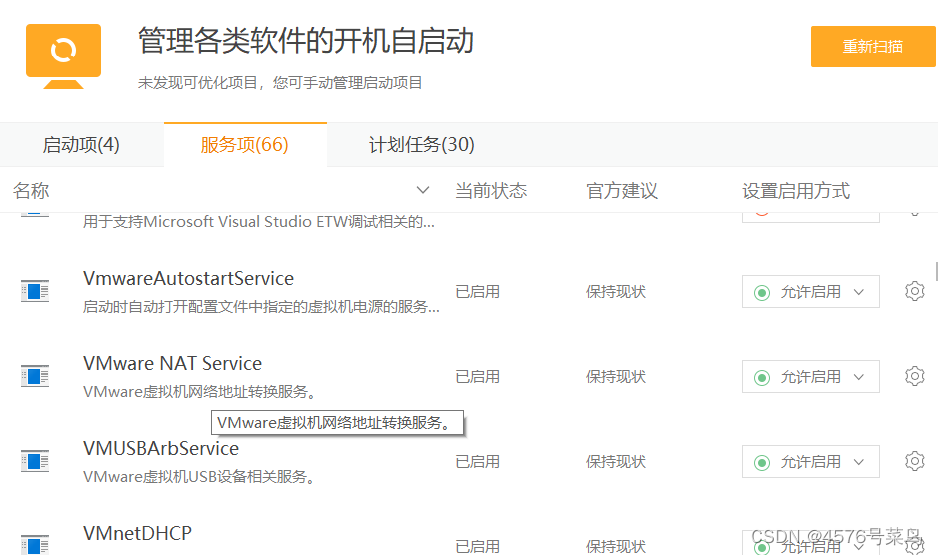938x555 pixels.
Task: Click 保持现状 suggestion for VmwareAutostartService
Action: click(x=616, y=291)
